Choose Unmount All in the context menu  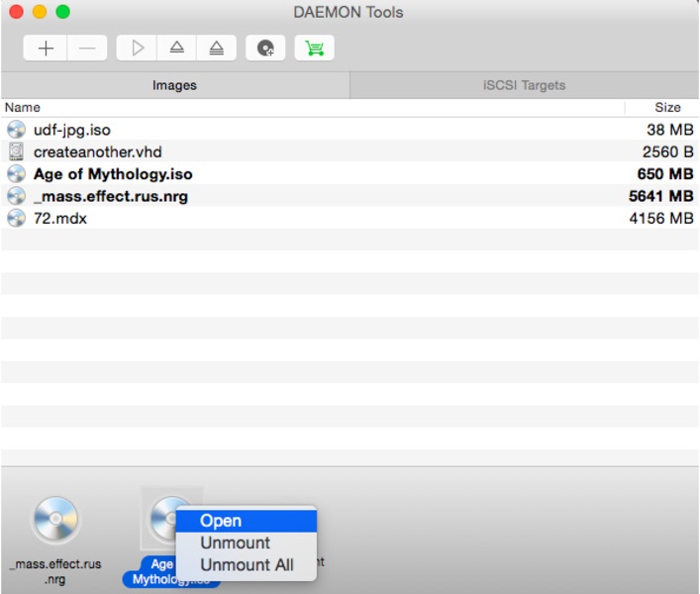point(247,564)
